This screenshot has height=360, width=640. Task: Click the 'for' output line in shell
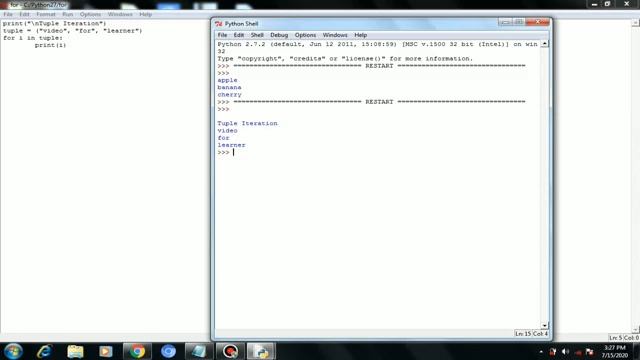223,138
